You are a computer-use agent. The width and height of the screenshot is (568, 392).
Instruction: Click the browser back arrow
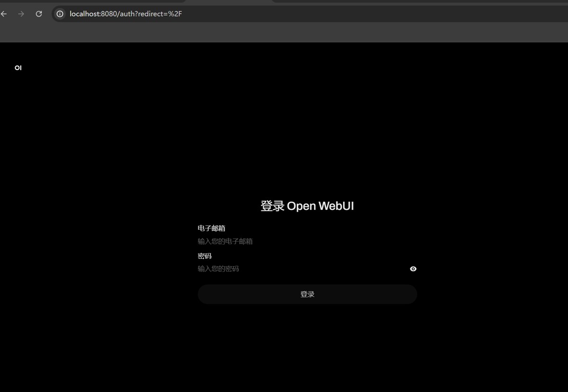pos(4,14)
